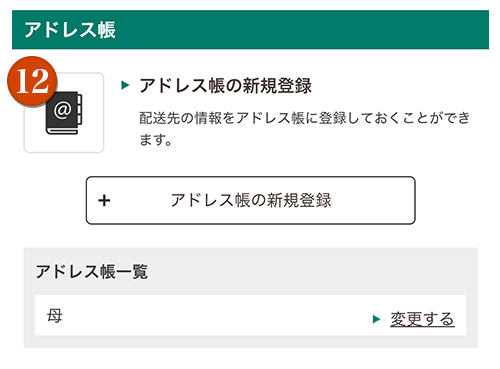
Task: Click the アドレス帳一覧 section title
Action: point(91,271)
